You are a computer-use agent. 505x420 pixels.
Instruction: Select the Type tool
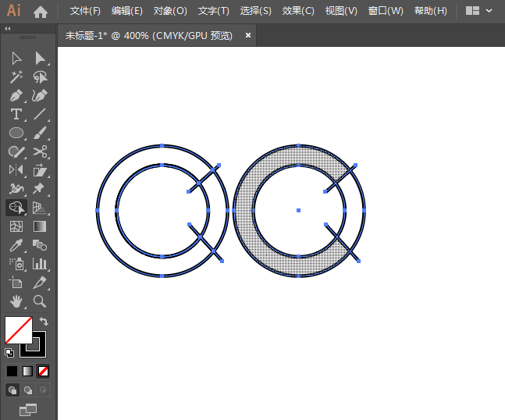pos(16,114)
